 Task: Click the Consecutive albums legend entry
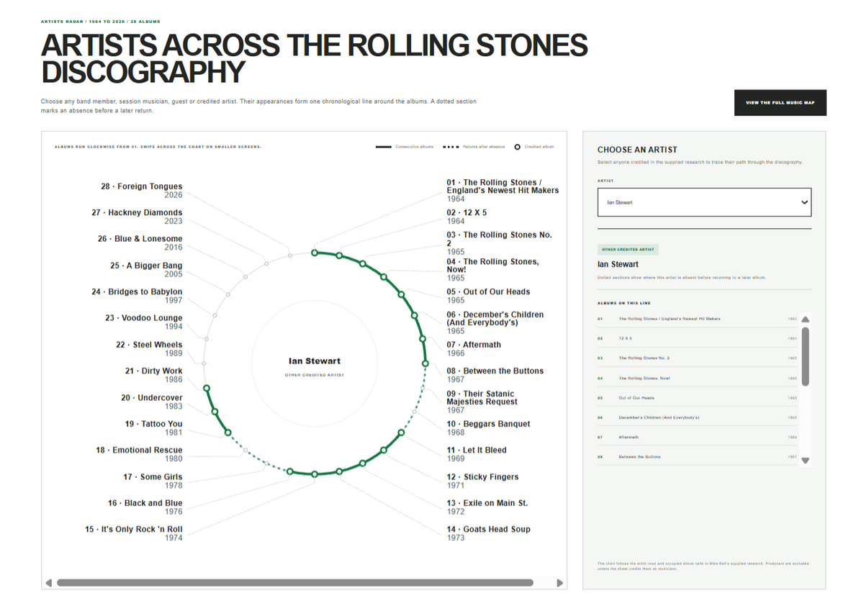(405, 147)
